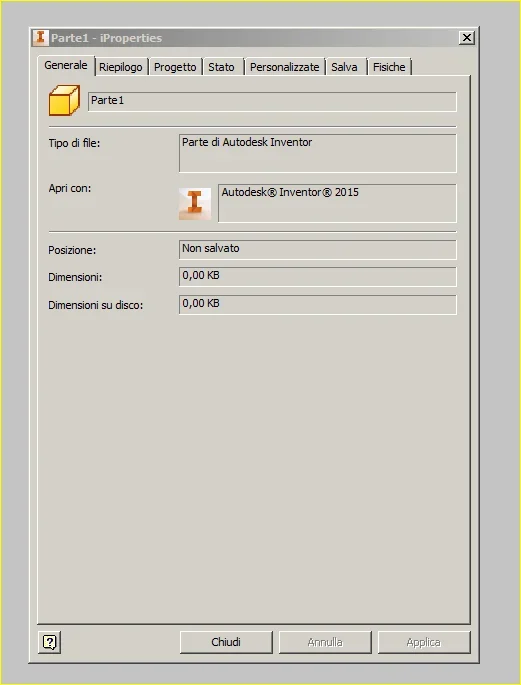Click the Autodesk Inventor application icon
This screenshot has height=685, width=521.
(x=195, y=204)
